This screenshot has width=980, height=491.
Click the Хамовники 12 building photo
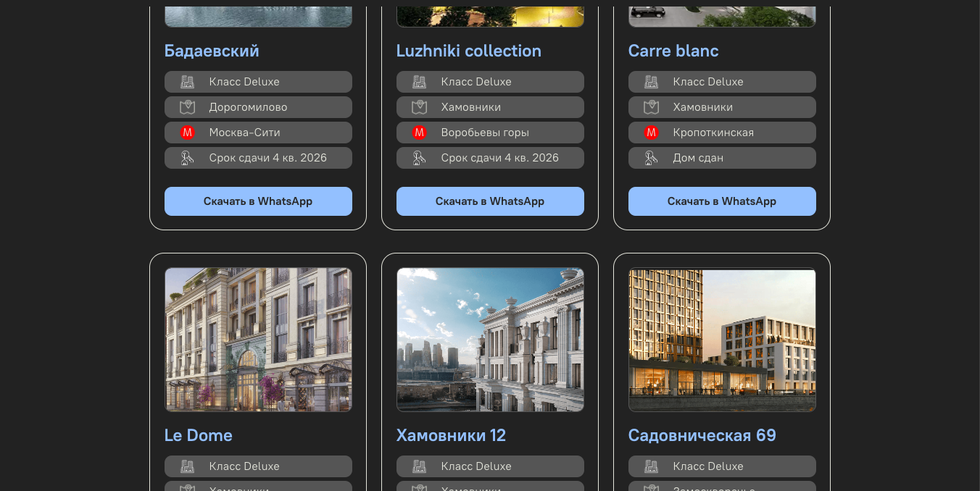pyautogui.click(x=490, y=340)
